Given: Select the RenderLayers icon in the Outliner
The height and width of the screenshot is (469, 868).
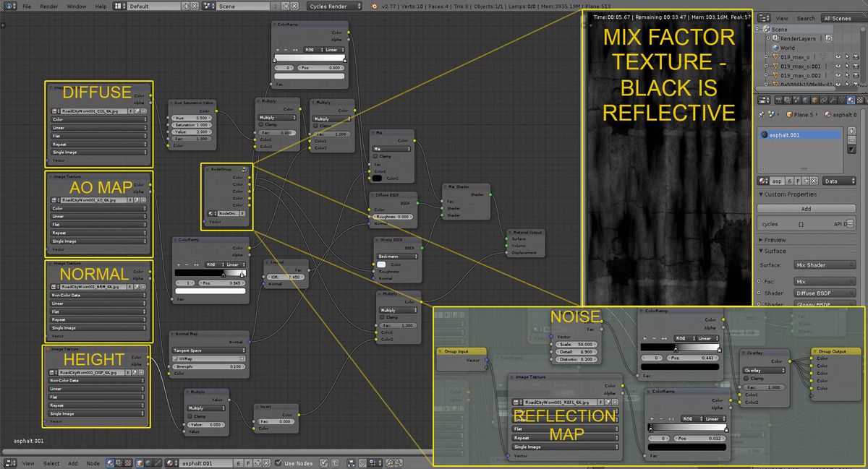Looking at the screenshot, I should pos(775,38).
